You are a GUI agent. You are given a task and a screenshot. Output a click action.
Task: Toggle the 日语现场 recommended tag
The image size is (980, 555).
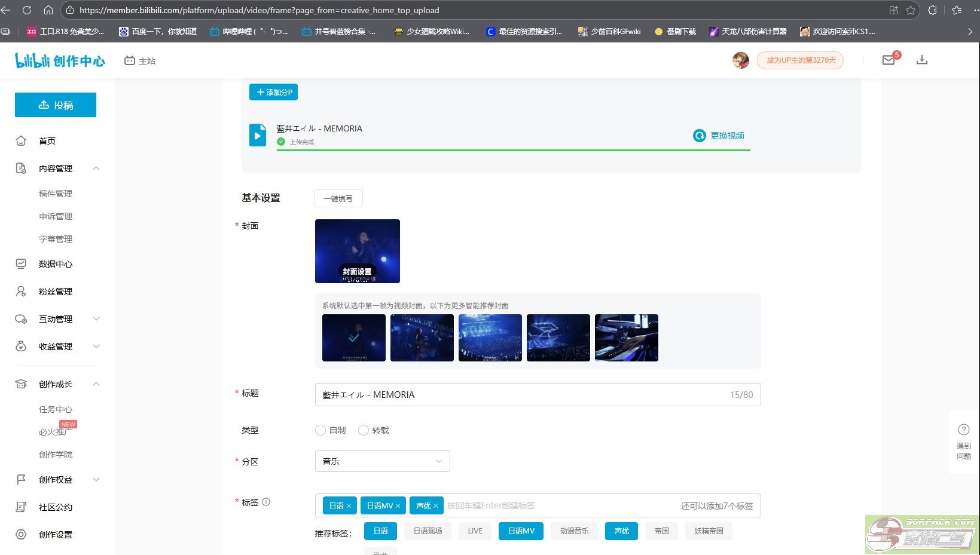pyautogui.click(x=428, y=531)
